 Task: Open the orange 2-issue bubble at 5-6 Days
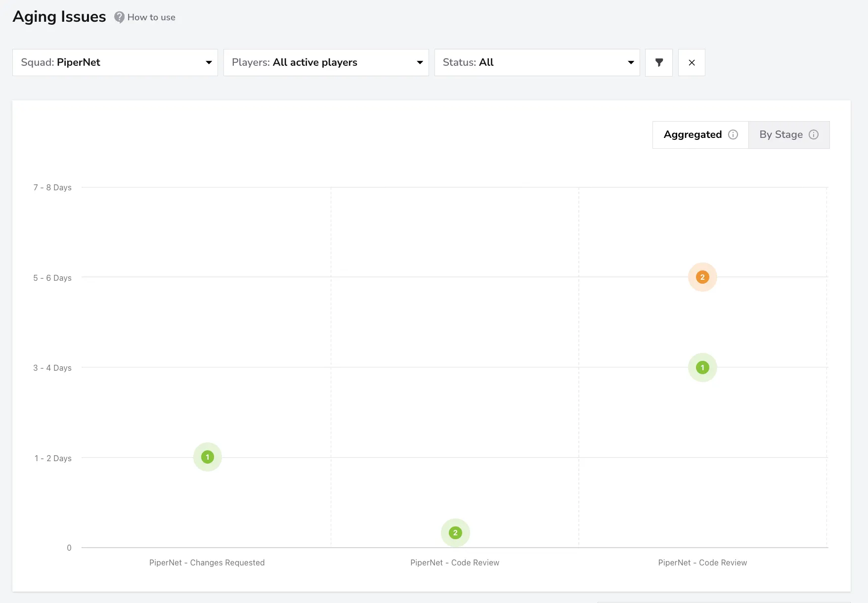pos(702,277)
